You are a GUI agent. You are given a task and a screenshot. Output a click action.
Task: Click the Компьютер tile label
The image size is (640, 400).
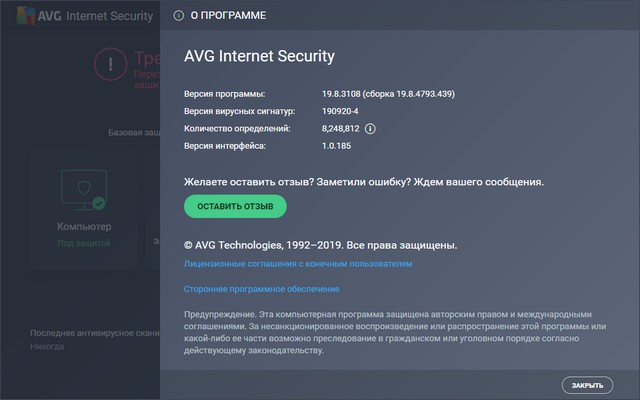tap(84, 226)
